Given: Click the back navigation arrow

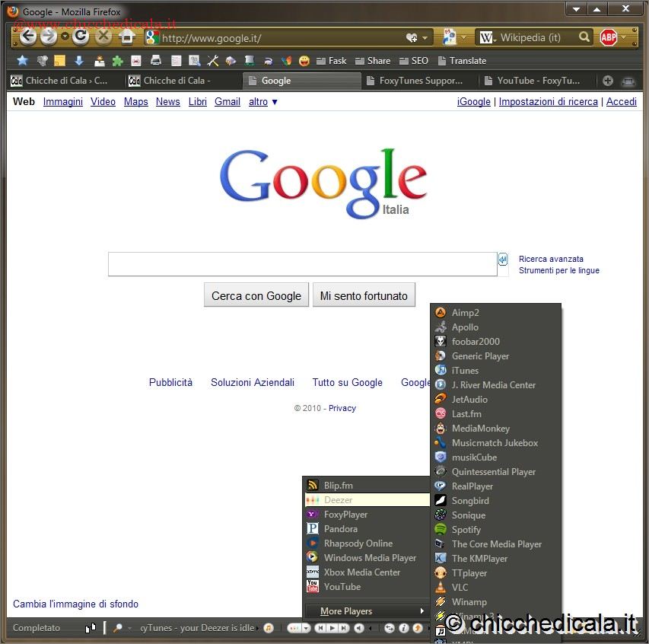Looking at the screenshot, I should [28, 37].
